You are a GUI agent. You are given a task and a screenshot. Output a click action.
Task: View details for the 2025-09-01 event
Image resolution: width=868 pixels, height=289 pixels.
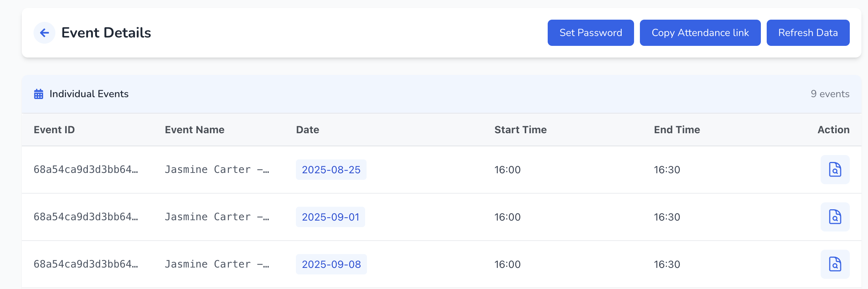point(834,217)
